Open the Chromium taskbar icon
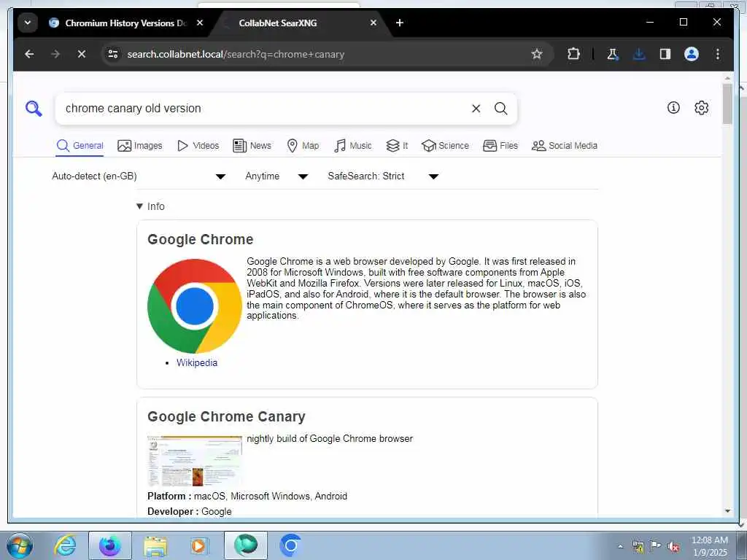 coord(290,545)
